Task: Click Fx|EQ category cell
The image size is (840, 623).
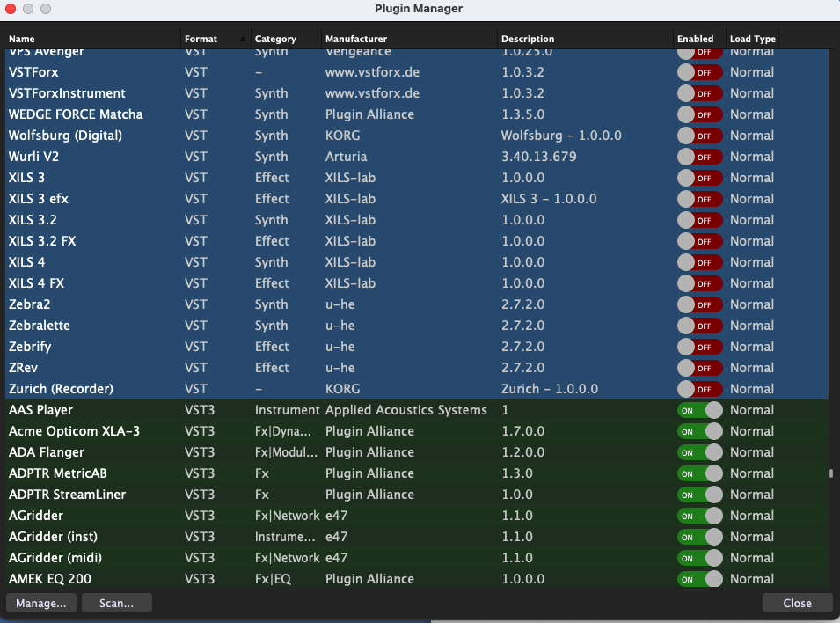Action: (273, 579)
